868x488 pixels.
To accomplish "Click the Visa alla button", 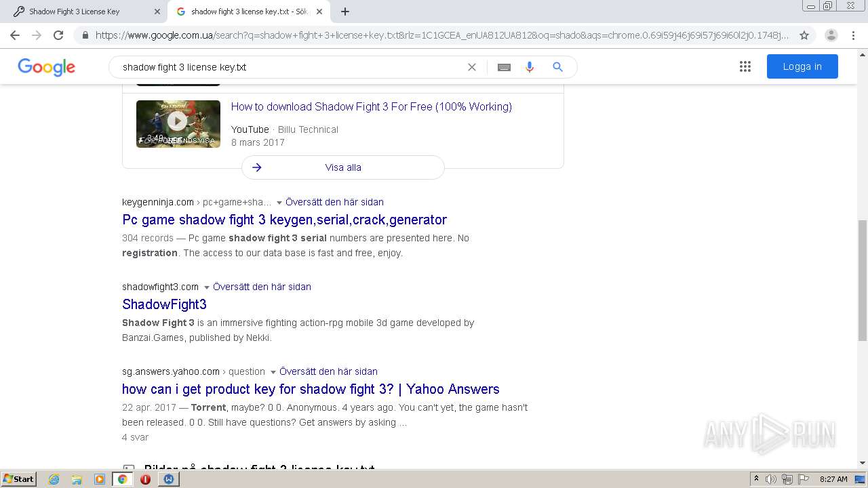I will tap(343, 167).
